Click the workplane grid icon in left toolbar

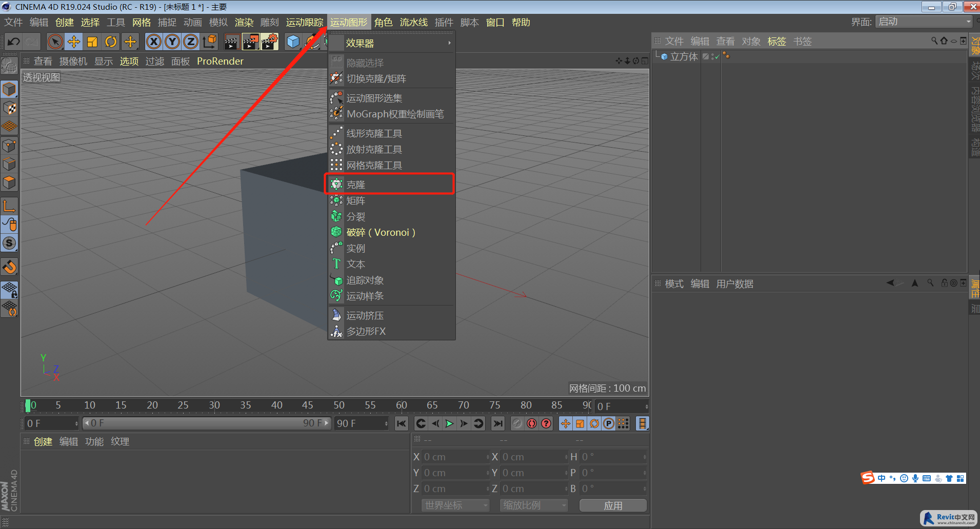[9, 126]
